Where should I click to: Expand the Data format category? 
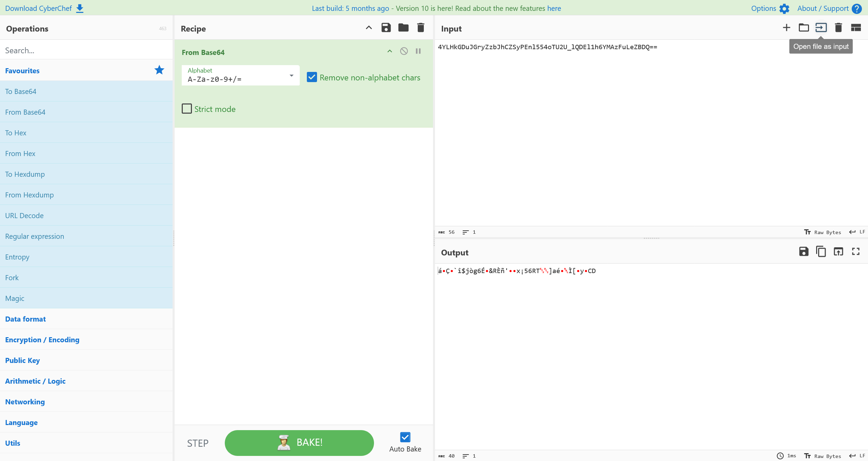coord(25,319)
